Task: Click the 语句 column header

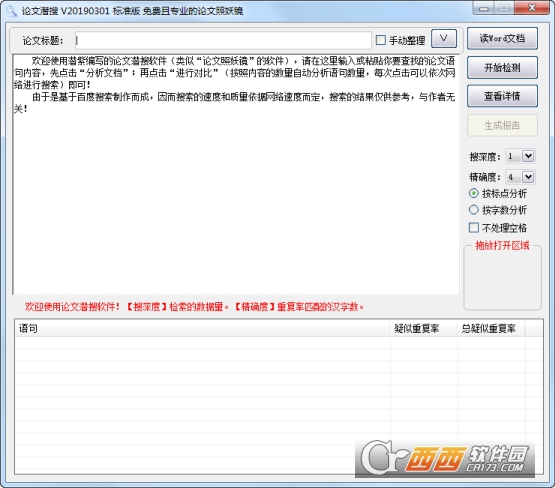Action: [x=202, y=329]
